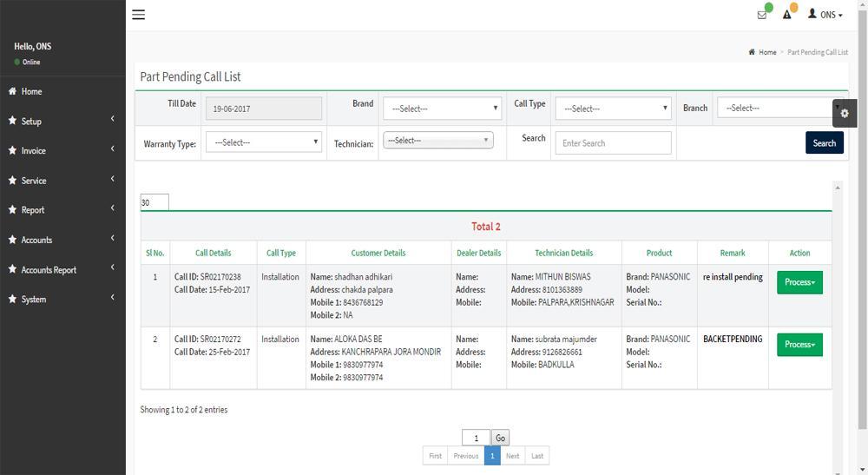The image size is (868, 475).
Task: Click the page vertical scrollbar
Action: tap(863, 221)
